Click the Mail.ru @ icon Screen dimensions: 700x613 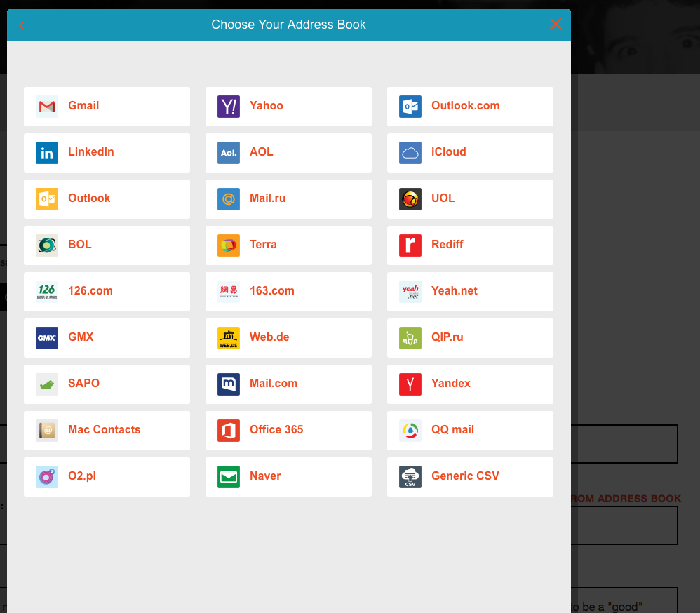tap(229, 199)
